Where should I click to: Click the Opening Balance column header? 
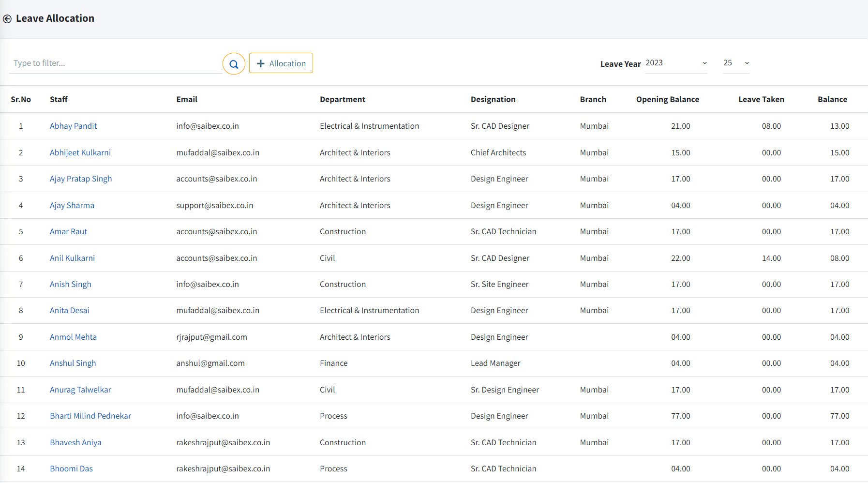tap(668, 99)
